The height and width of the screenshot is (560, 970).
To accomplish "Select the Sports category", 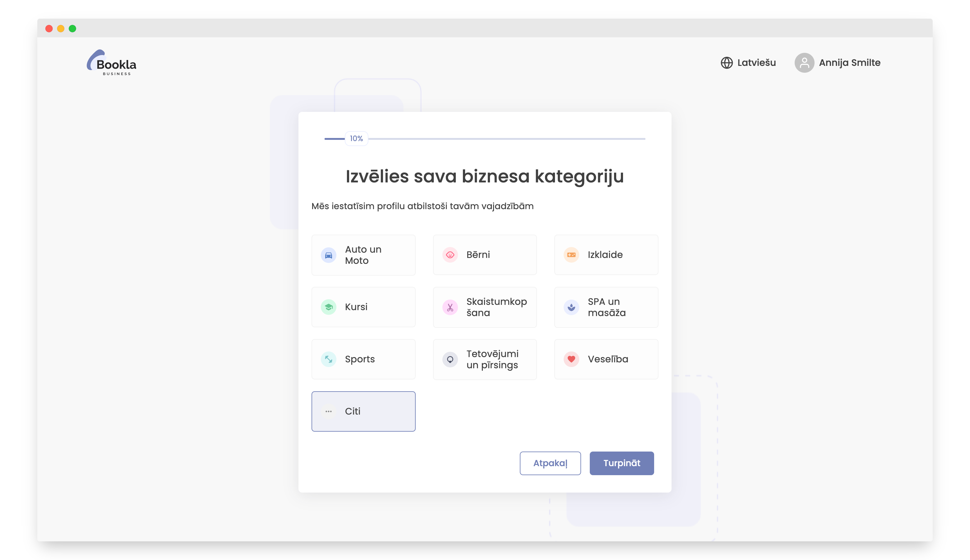I will coord(363,359).
